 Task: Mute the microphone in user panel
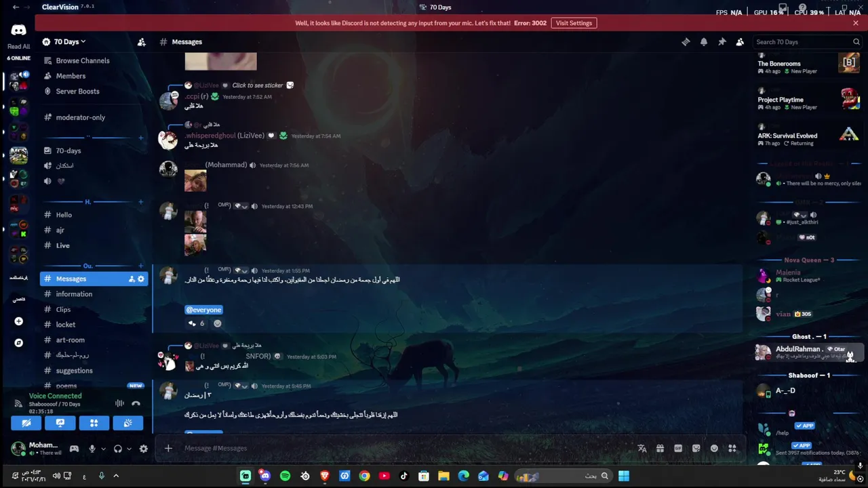tap(92, 449)
